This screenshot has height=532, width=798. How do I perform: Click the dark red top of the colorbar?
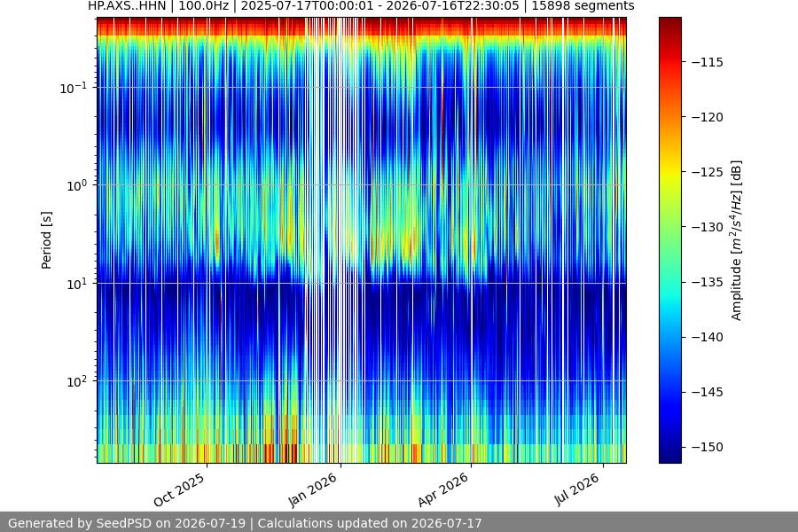(x=669, y=23)
